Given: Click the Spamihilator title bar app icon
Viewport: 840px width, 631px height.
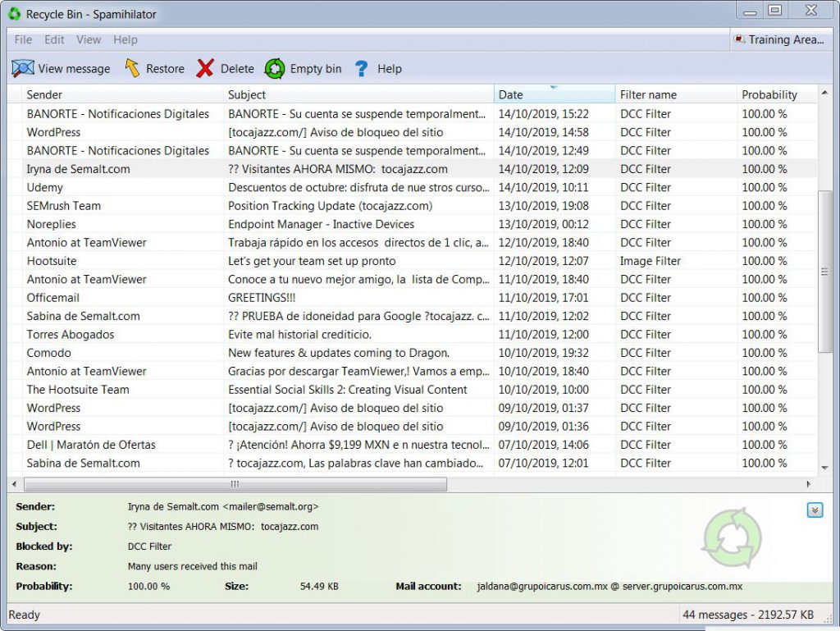Looking at the screenshot, I should [15, 14].
